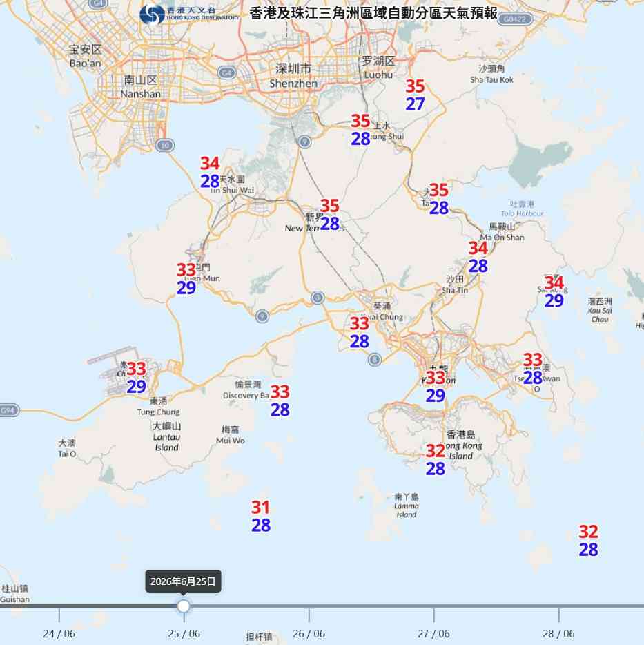Click the Sha Tin label

[x=455, y=285]
